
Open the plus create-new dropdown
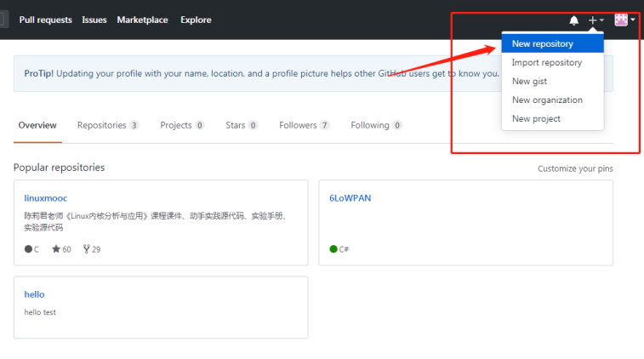tap(596, 20)
